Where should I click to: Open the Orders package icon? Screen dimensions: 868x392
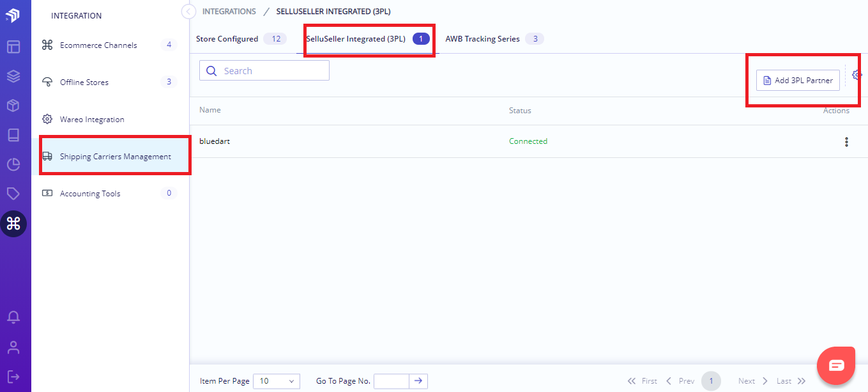point(14,106)
